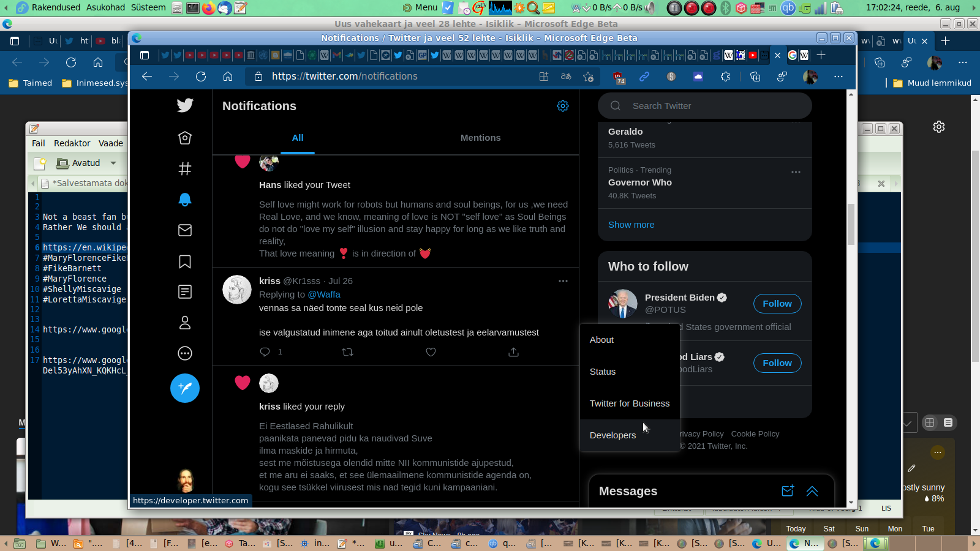The height and width of the screenshot is (551, 980).
Task: Open the Süsteem panel menu
Action: tap(148, 7)
